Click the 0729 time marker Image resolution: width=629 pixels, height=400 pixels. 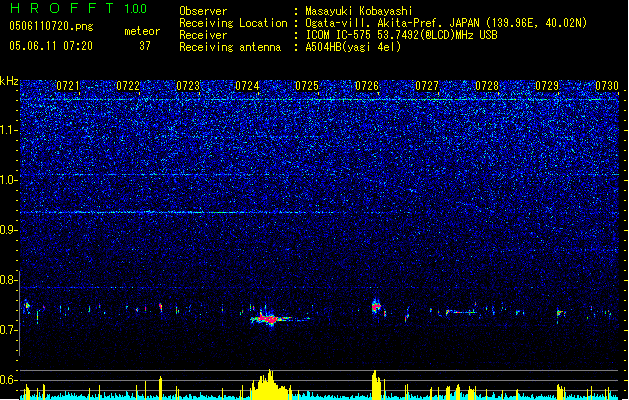(547, 86)
